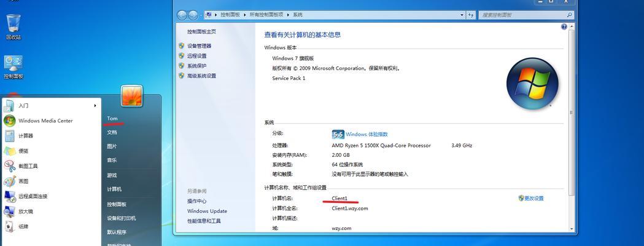Go to 控制面板主页 link
The height and width of the screenshot is (246, 644).
coord(201,32)
